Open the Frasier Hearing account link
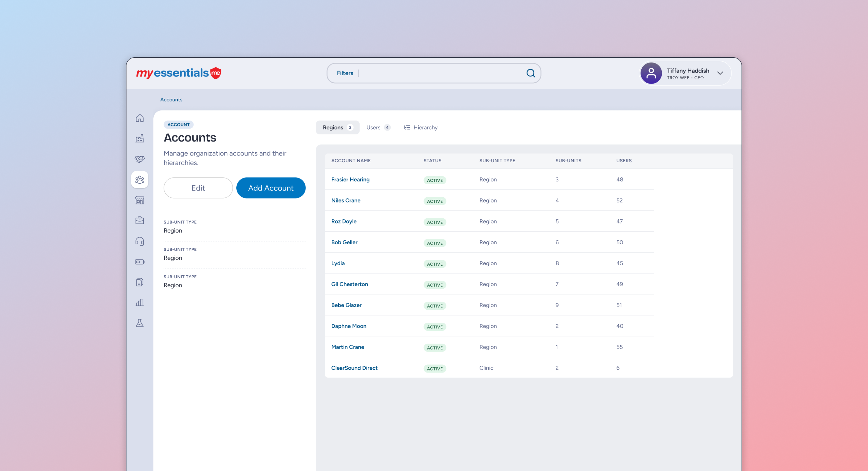The width and height of the screenshot is (868, 471). (x=350, y=179)
